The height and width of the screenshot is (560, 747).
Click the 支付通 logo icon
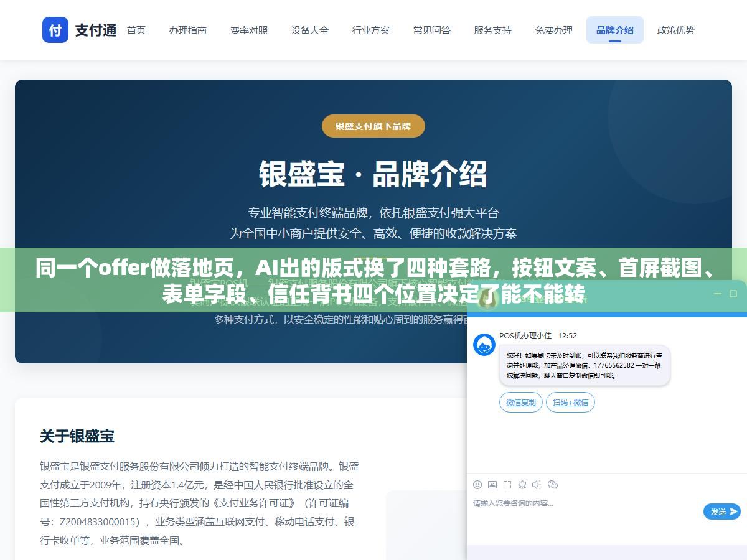click(x=55, y=30)
